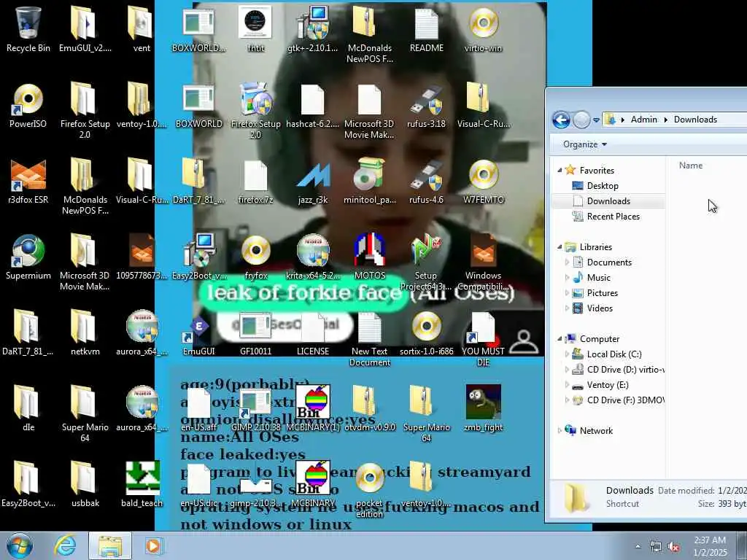Open the netkvm folder icon
747x560 pixels.
coord(85,332)
